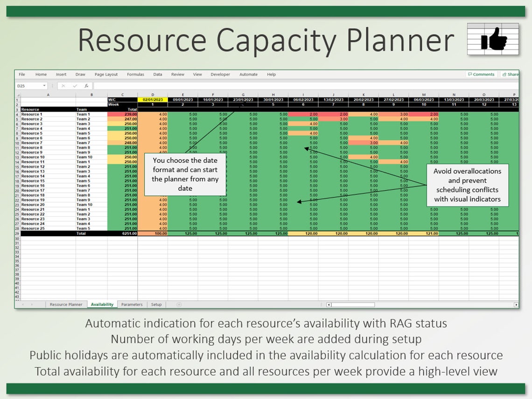
Task: Open the Automate ribbon tab
Action: tap(248, 74)
